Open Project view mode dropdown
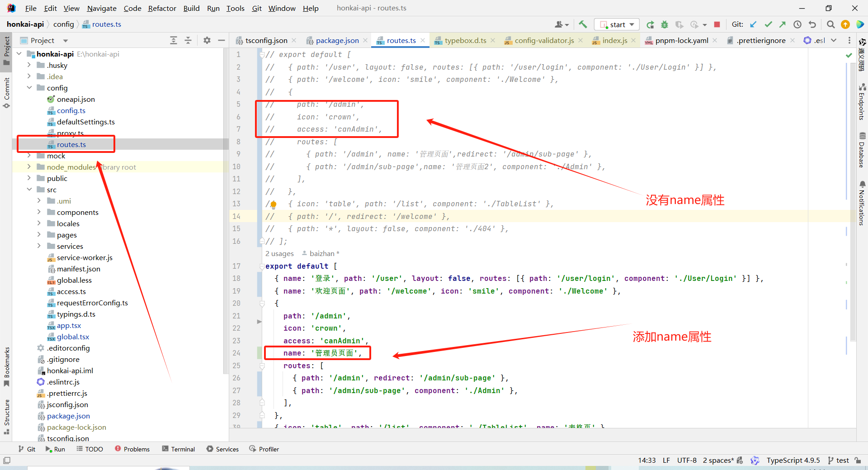This screenshot has height=470, width=868. click(66, 41)
